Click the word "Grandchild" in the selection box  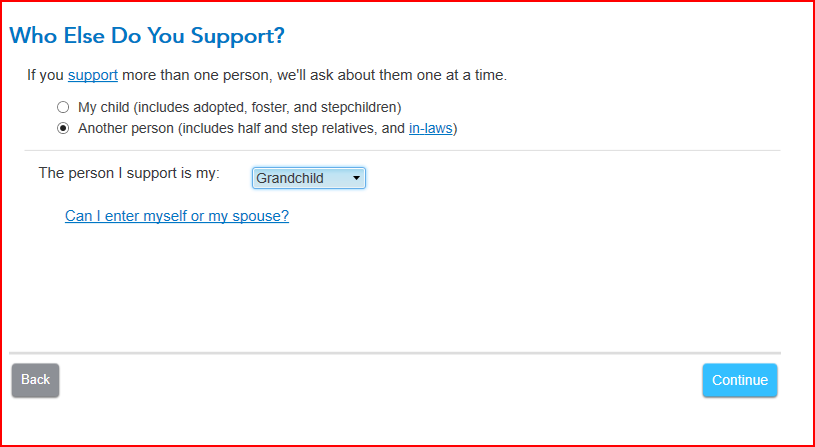tap(290, 178)
